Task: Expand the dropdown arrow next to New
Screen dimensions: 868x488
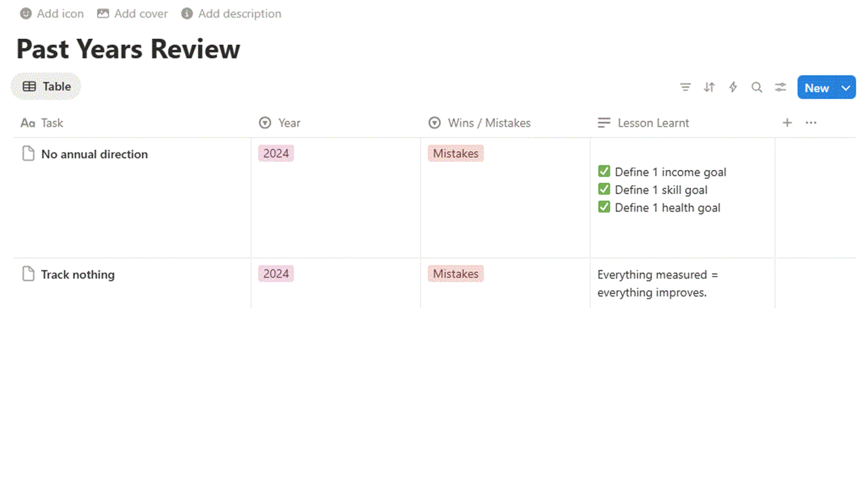Action: tap(846, 87)
